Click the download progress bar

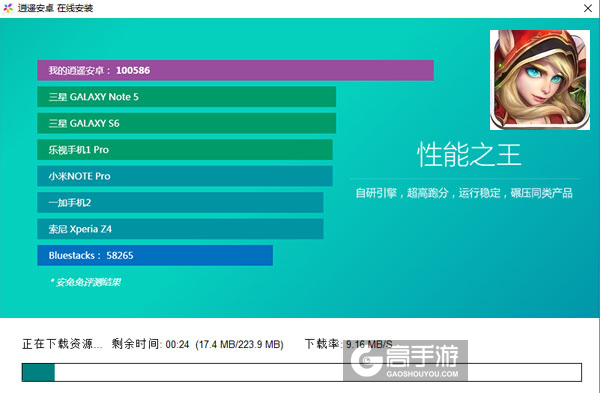302,372
